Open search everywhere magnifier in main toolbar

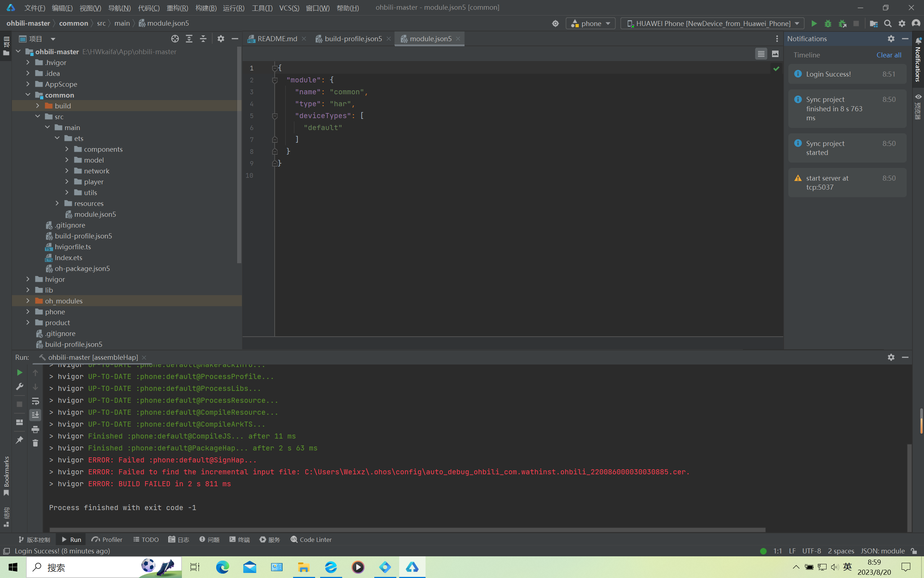pos(888,24)
